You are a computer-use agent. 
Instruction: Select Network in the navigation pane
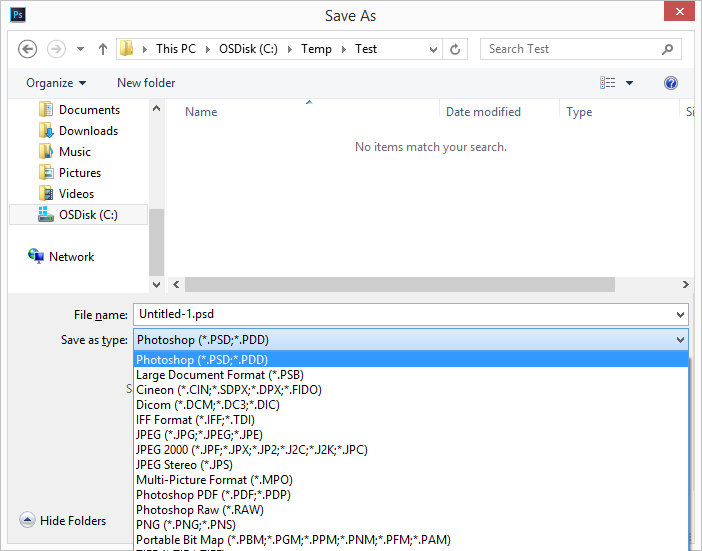pos(72,256)
